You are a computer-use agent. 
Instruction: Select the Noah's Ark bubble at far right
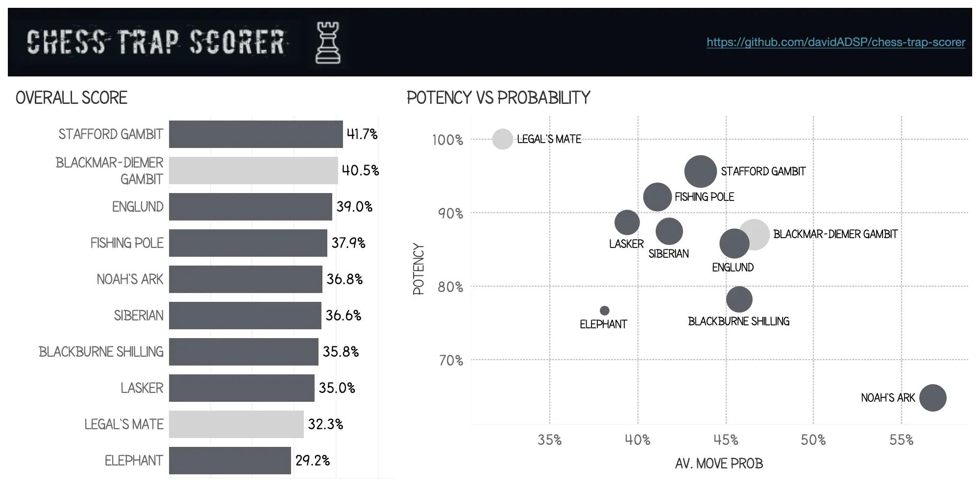click(x=932, y=398)
